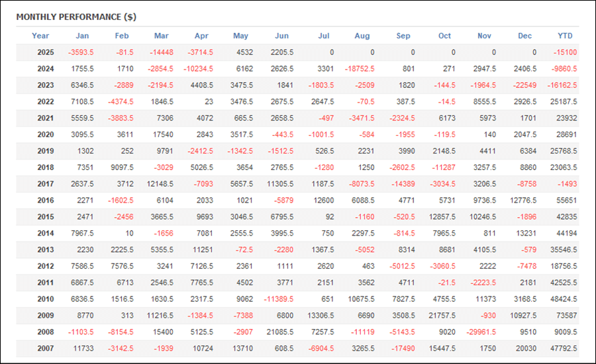Select the 2025 year row label
Image resolution: width=596 pixels, height=364 pixels.
click(x=46, y=52)
